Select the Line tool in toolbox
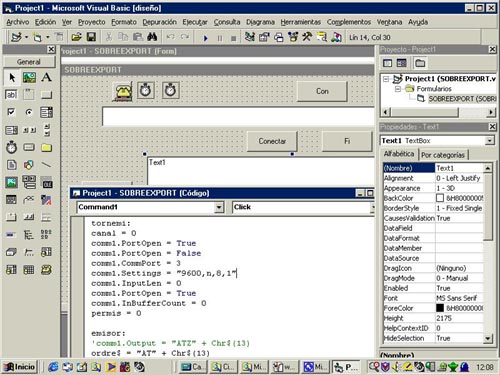 tap(46, 165)
